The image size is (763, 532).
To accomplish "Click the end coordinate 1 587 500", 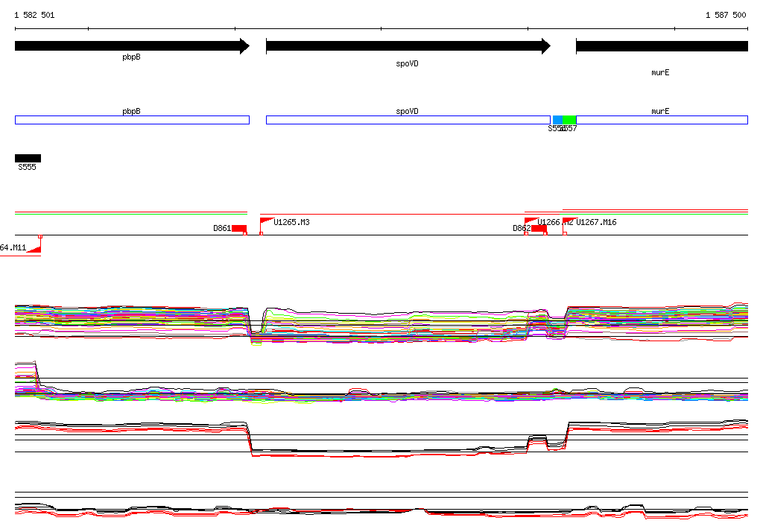I will 726,15.
